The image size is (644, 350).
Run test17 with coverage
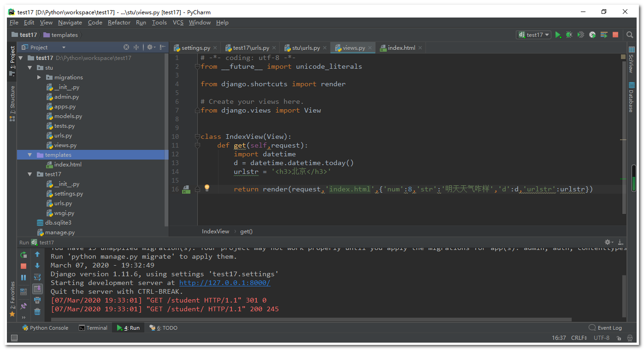coord(581,35)
